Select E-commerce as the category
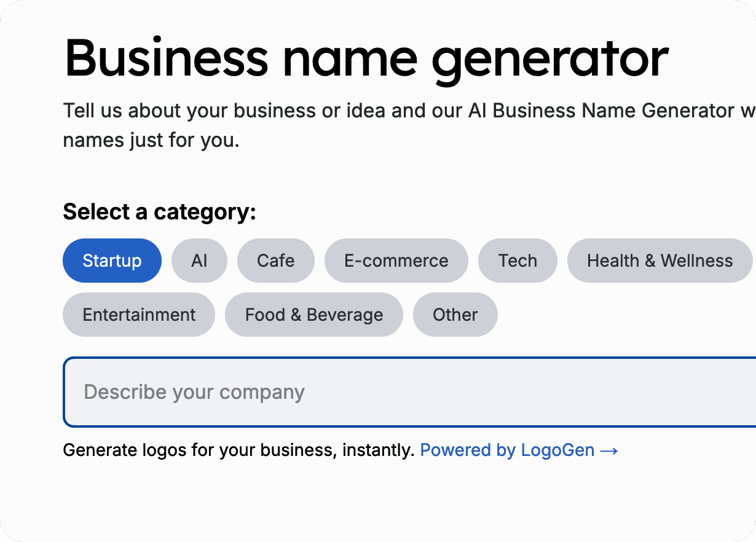 tap(396, 261)
